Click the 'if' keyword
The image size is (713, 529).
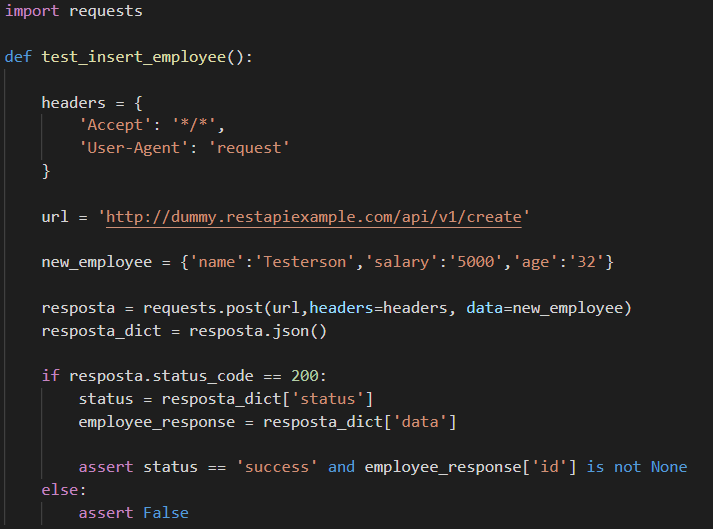click(50, 376)
